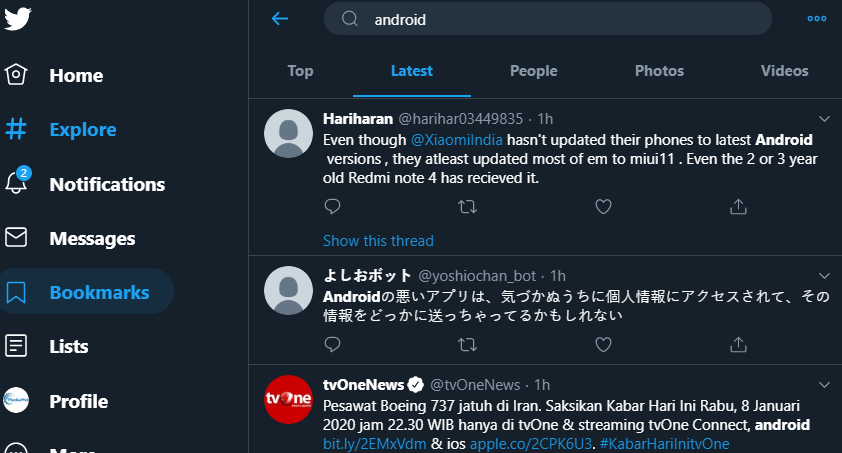The height and width of the screenshot is (453, 842).
Task: Switch to the Photos tab
Action: click(659, 71)
